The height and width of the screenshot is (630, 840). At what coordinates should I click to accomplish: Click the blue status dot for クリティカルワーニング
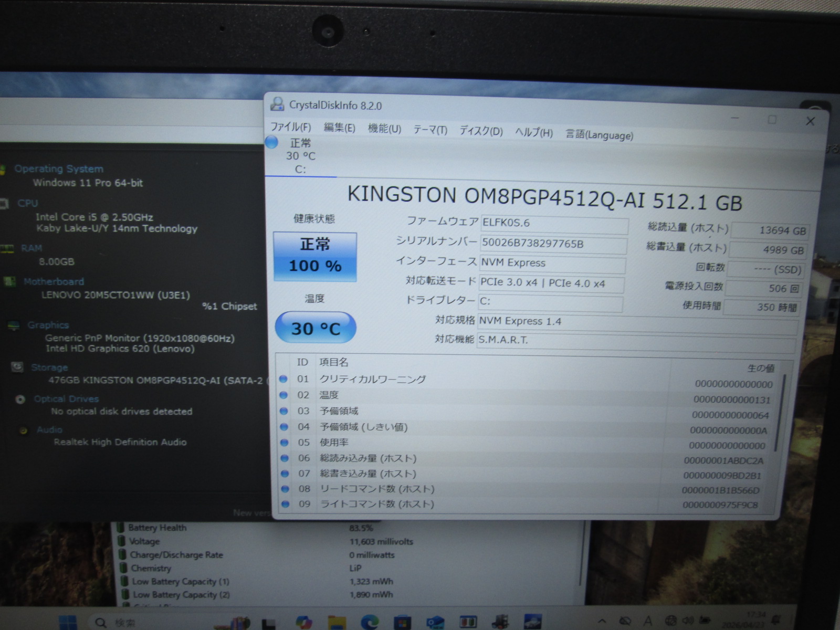point(283,379)
